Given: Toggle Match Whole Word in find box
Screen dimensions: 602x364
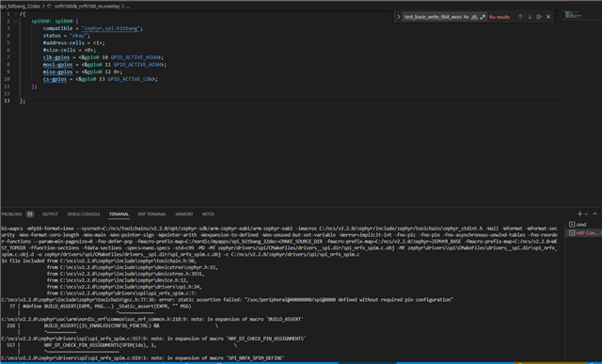Looking at the screenshot, I should [x=474, y=17].
